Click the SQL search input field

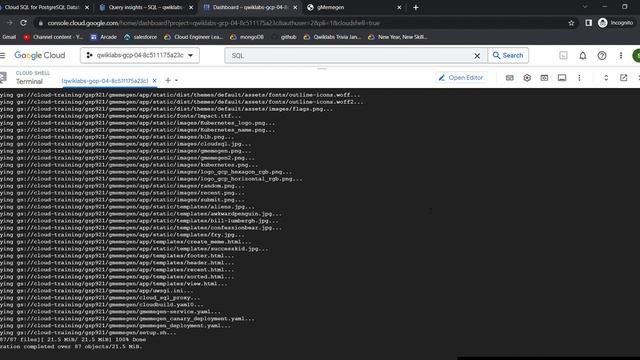tap(351, 56)
